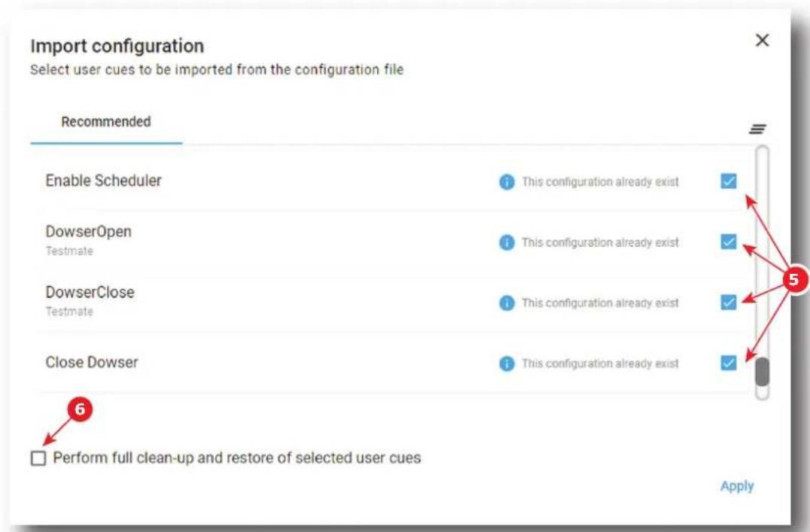Select the DowserOpen Testmate entry
The image size is (810, 532).
click(391, 242)
